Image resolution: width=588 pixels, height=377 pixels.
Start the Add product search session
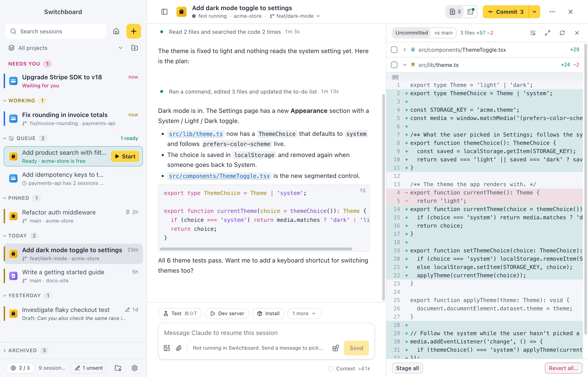point(125,156)
